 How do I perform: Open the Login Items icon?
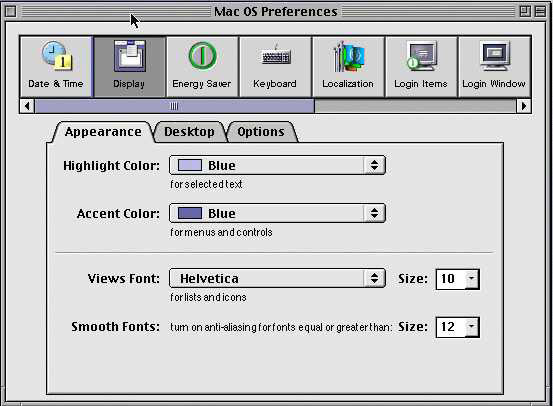pos(421,66)
